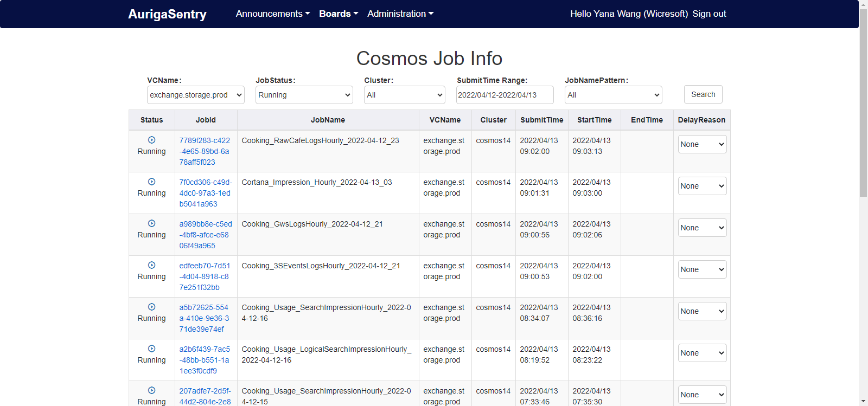868x406 pixels.
Task: Open the Cluster filter dropdown
Action: [x=405, y=95]
